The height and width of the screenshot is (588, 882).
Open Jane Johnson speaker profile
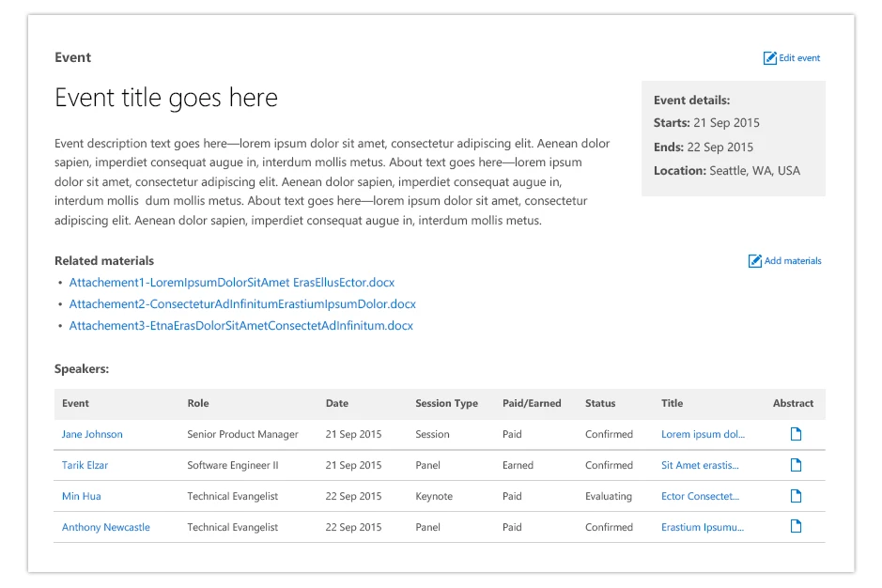[92, 435]
